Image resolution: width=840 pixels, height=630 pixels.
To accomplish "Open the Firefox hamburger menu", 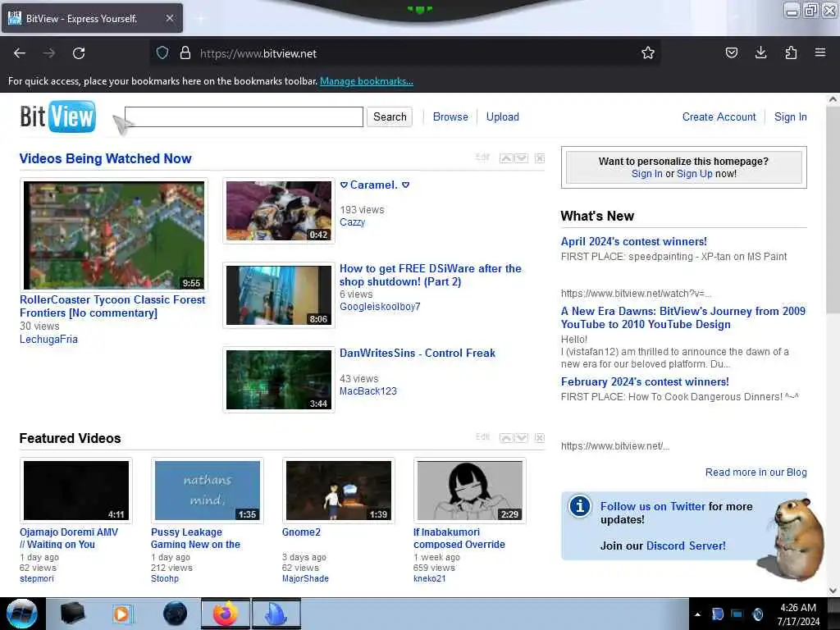I will pyautogui.click(x=820, y=52).
